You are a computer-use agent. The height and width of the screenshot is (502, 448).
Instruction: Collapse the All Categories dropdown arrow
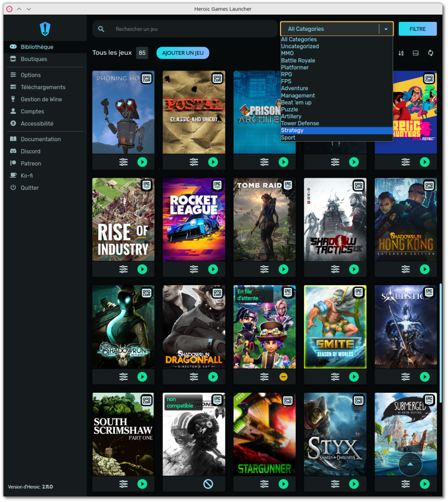tap(386, 29)
